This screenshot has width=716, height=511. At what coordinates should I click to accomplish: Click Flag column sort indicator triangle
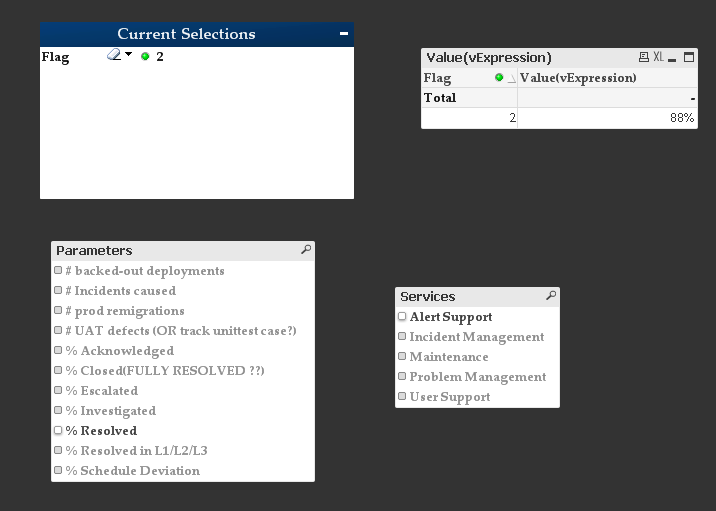511,78
